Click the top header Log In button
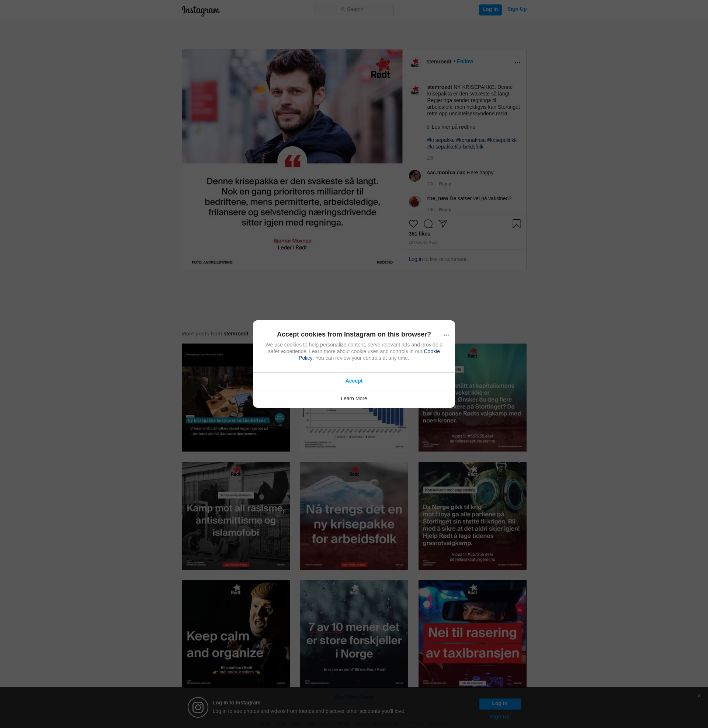 (x=490, y=10)
